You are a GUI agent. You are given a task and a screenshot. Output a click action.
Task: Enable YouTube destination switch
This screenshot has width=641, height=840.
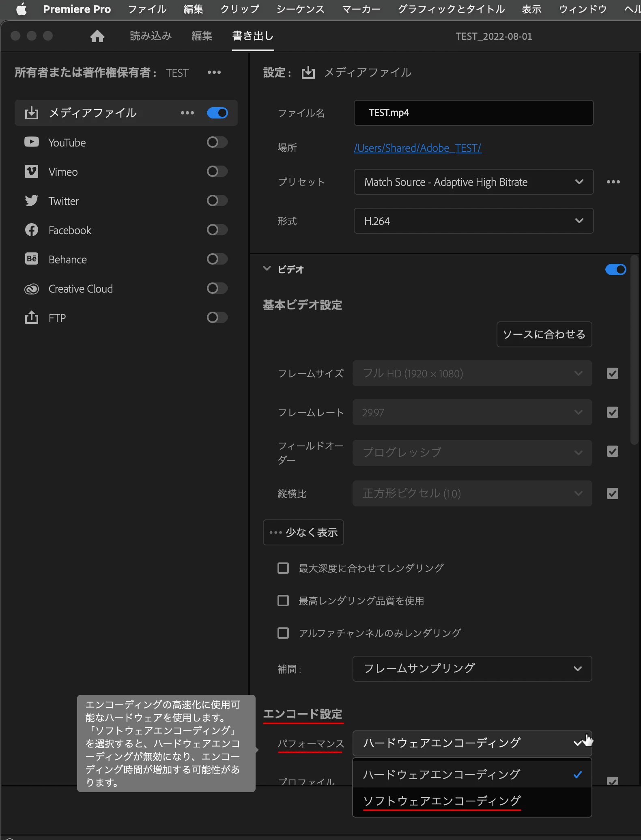(x=217, y=142)
